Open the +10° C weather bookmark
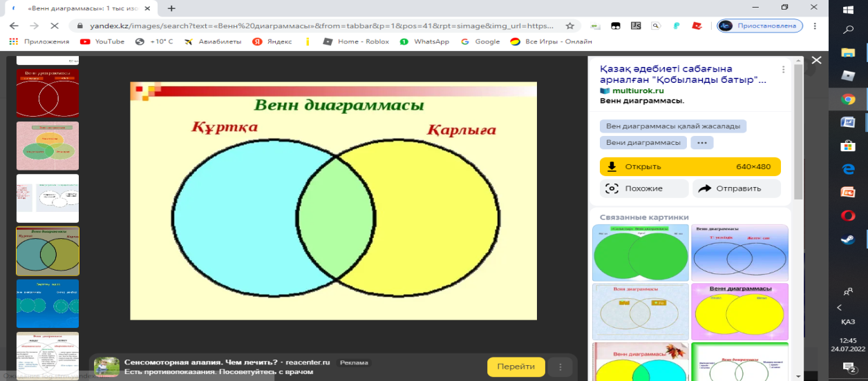The width and height of the screenshot is (868, 381). coord(154,41)
